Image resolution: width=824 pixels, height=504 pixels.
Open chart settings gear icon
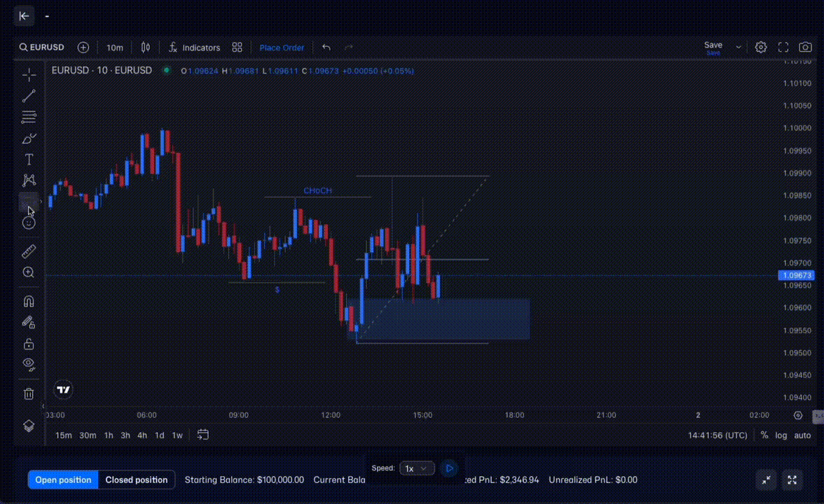761,48
